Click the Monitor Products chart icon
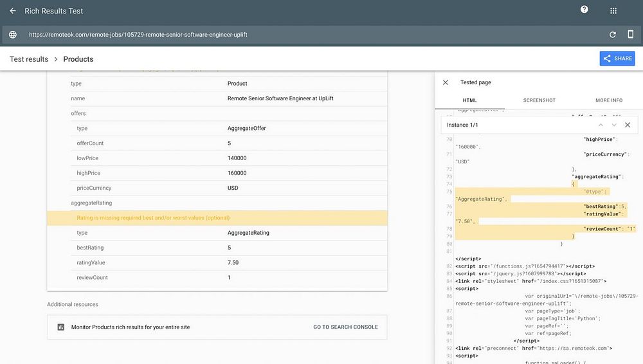The image size is (643, 364). click(x=61, y=327)
